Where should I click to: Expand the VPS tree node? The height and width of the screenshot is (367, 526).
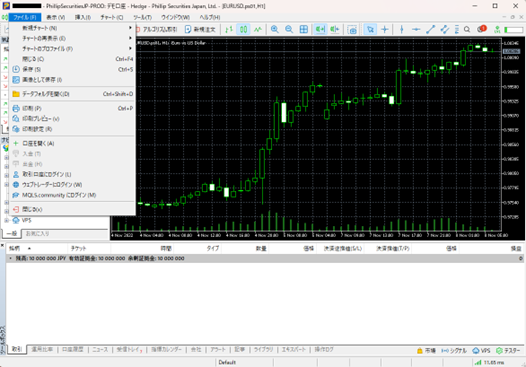pos(6,220)
